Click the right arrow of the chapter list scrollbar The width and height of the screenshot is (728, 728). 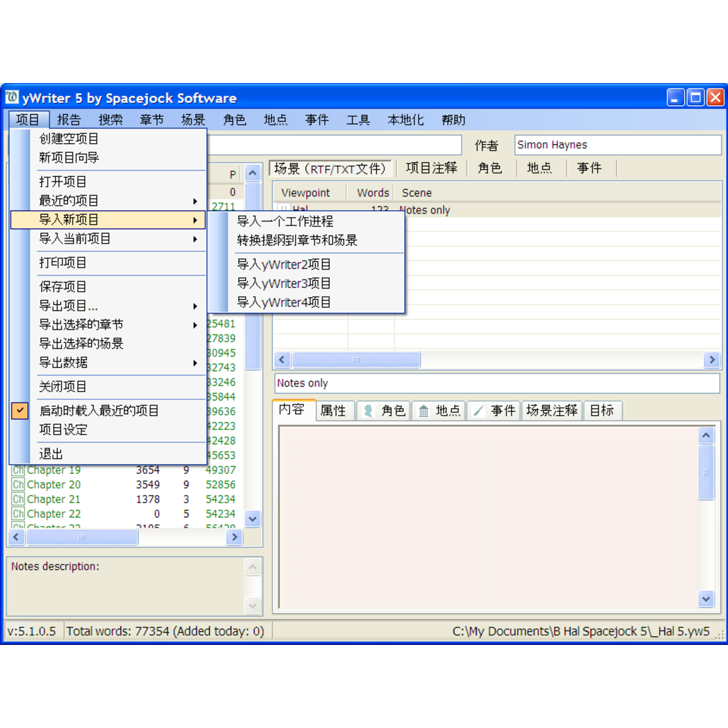point(234,537)
